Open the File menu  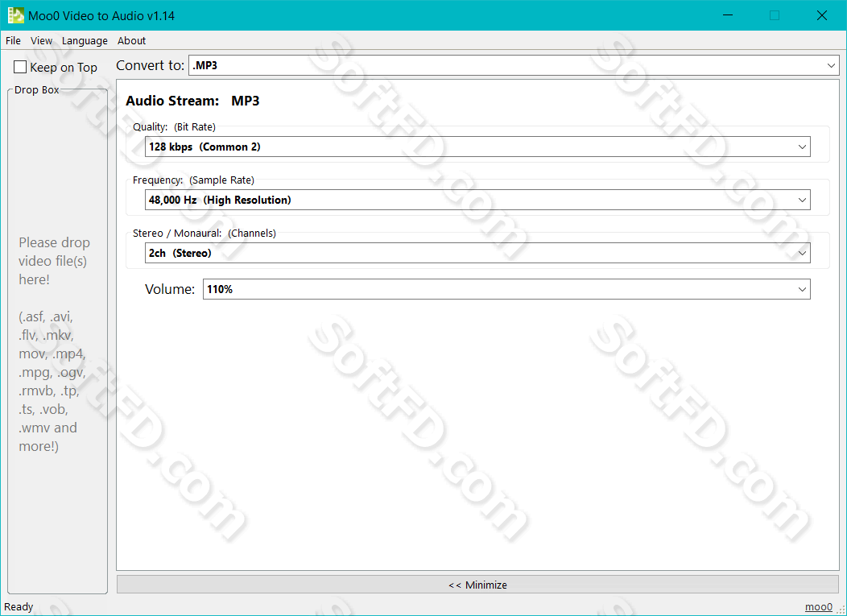tap(13, 40)
